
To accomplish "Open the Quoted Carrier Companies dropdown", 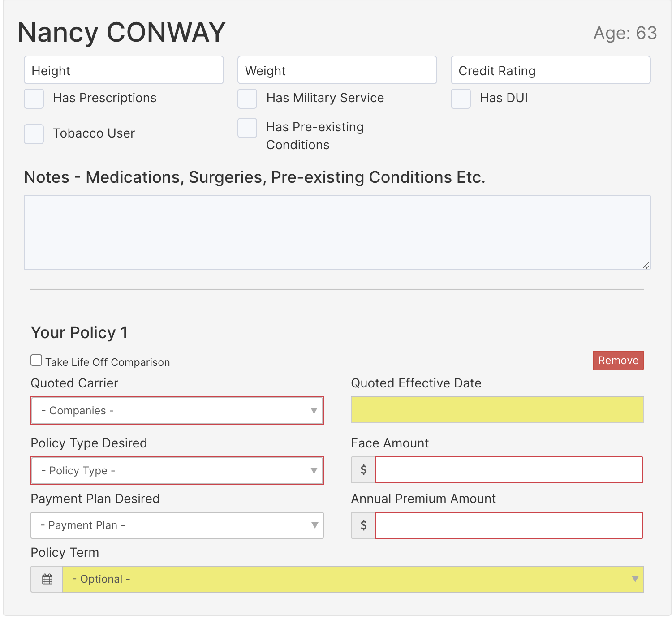I will point(177,411).
